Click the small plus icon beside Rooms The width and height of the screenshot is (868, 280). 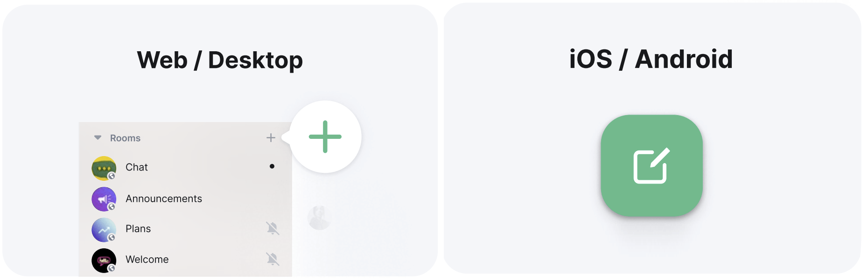[x=271, y=138]
